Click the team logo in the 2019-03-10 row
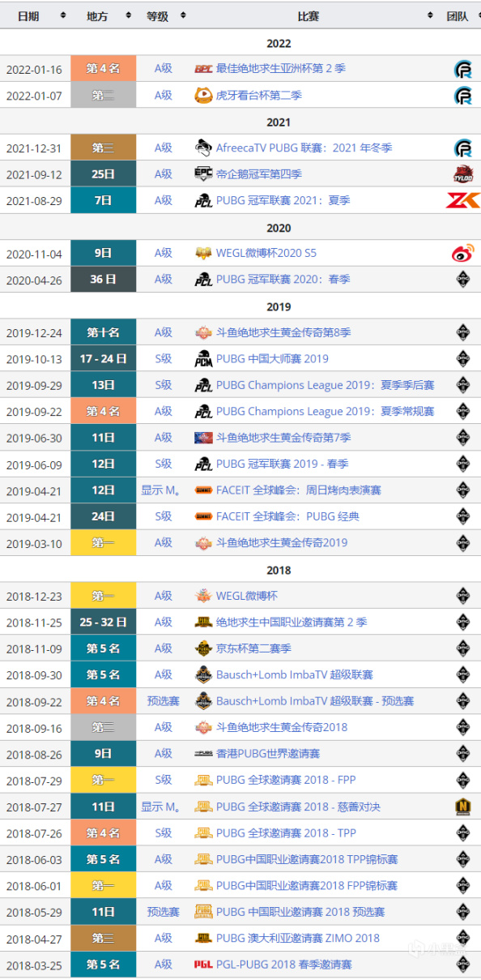 [463, 543]
